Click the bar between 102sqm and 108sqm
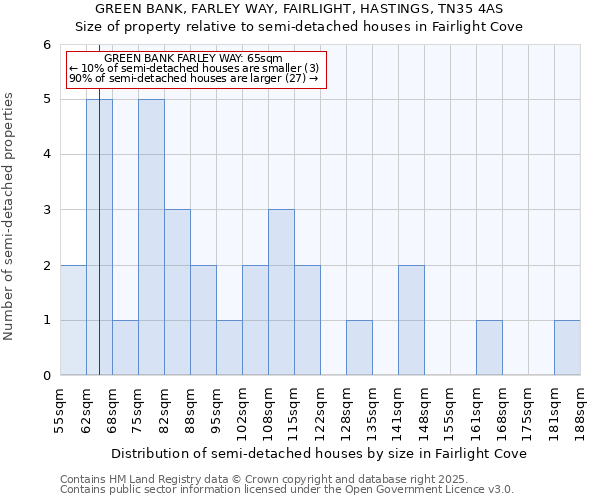The image size is (600, 500). (256, 320)
